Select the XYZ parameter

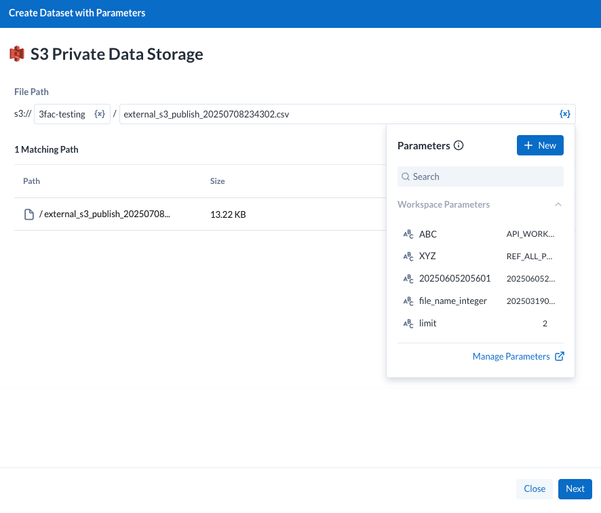coord(480,256)
